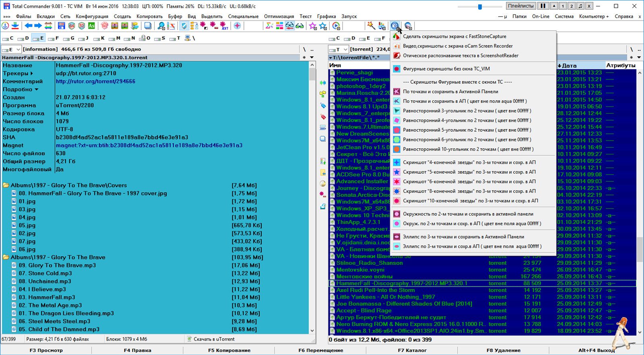Switch left panel to drive C
The height and width of the screenshot is (355, 644).
click(8, 38)
